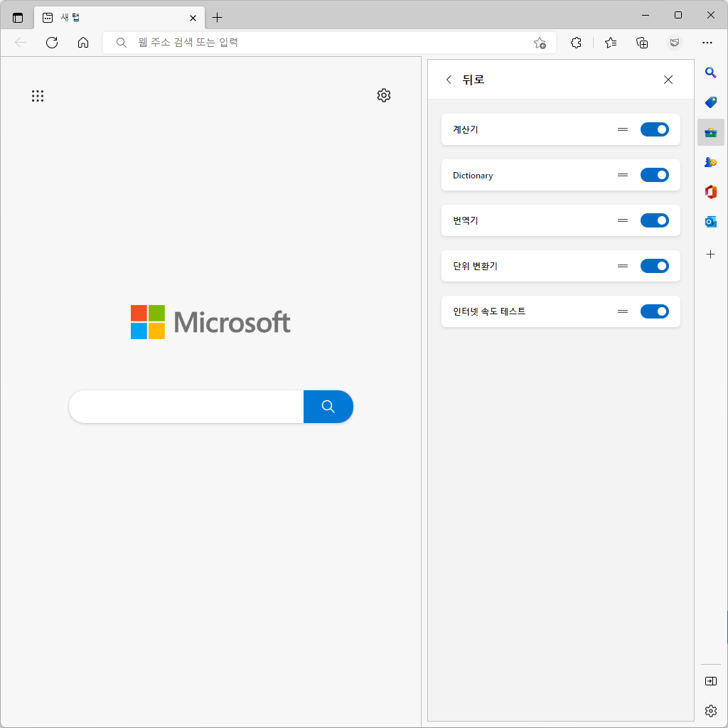This screenshot has width=728, height=728.
Task: Open new tab page settings gear
Action: 383,95
